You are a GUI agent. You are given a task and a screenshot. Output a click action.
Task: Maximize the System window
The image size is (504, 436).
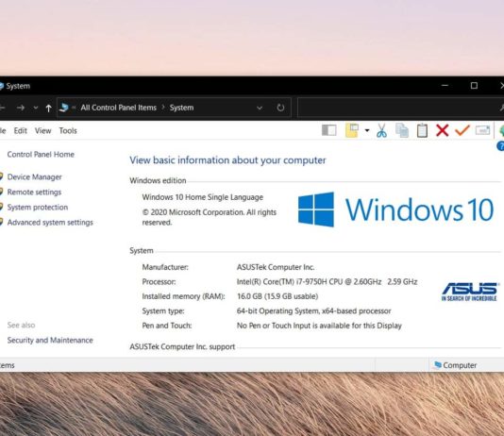click(474, 86)
